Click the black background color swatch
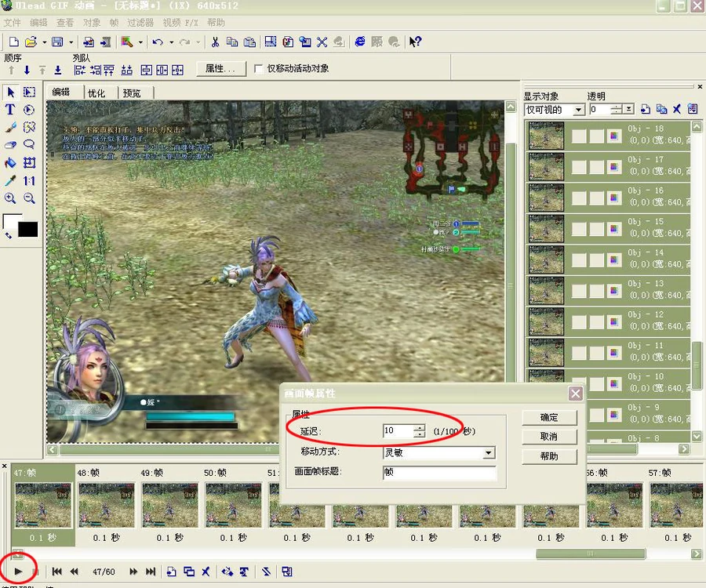The height and width of the screenshot is (588, 706). [x=28, y=230]
